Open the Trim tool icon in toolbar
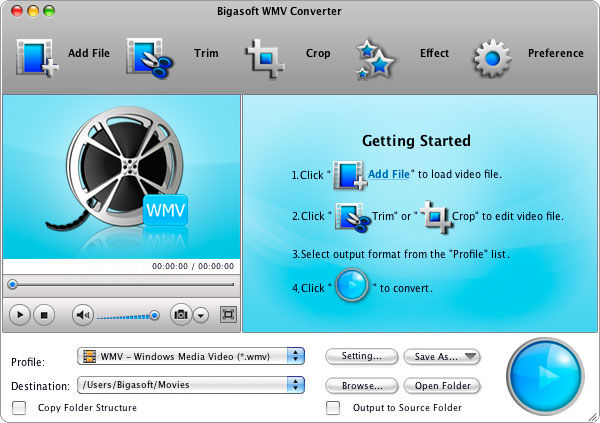Screen dimensions: 600x423 [149, 58]
